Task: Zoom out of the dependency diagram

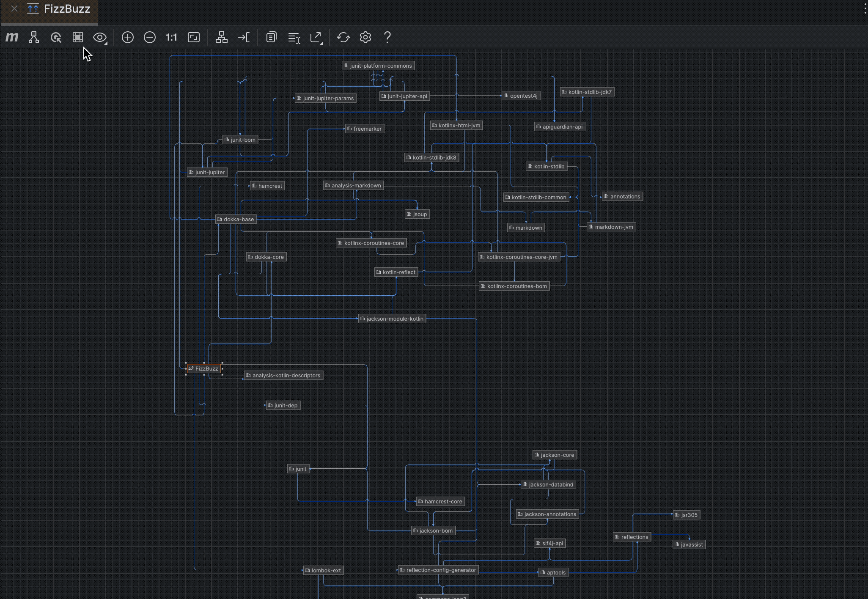Action: 149,37
